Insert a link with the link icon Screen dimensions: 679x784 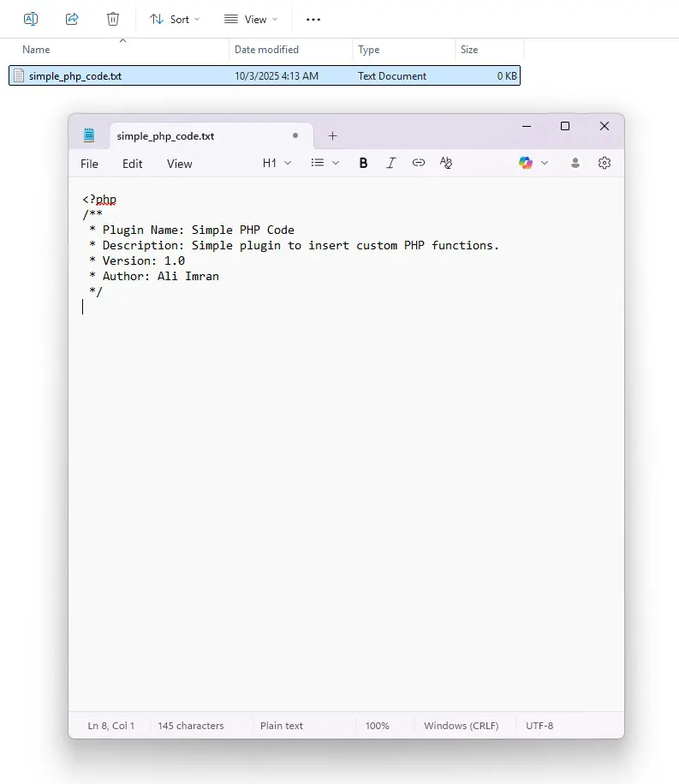point(419,163)
